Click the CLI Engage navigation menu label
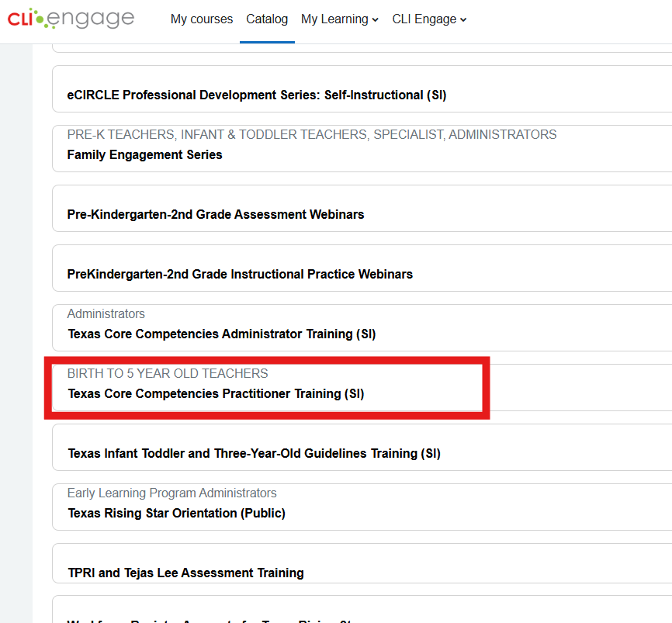 click(424, 19)
